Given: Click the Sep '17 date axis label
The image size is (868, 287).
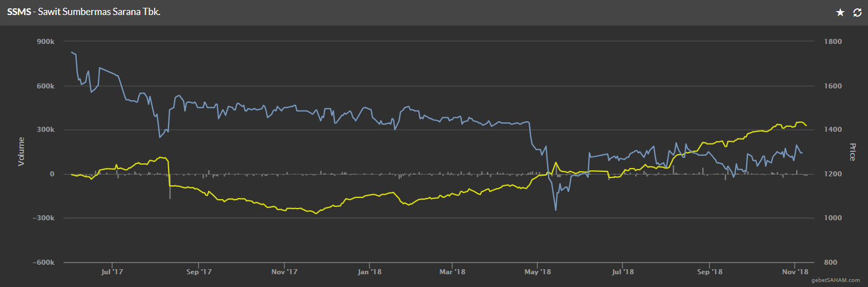Looking at the screenshot, I should click(199, 272).
